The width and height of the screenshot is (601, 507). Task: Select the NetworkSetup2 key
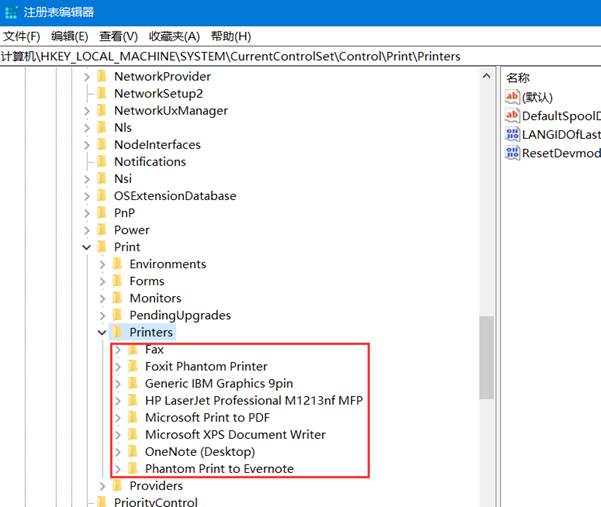click(x=158, y=94)
